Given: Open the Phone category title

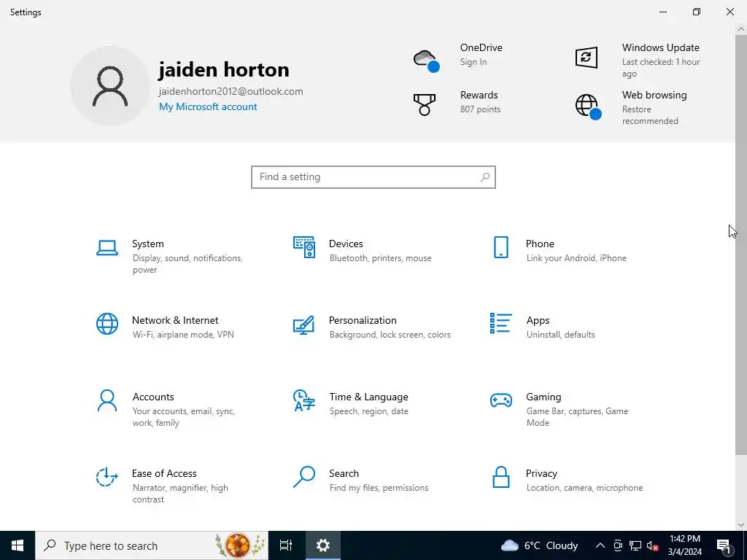Looking at the screenshot, I should point(540,244).
